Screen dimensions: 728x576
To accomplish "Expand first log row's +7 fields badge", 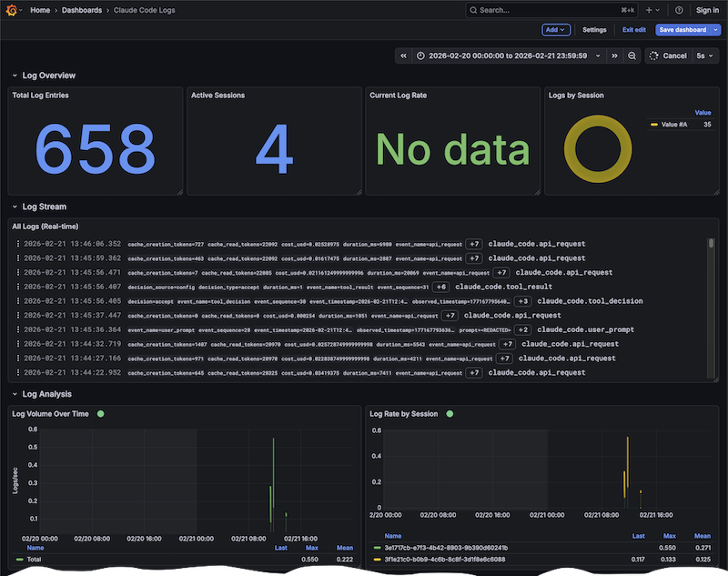I will tap(474, 244).
